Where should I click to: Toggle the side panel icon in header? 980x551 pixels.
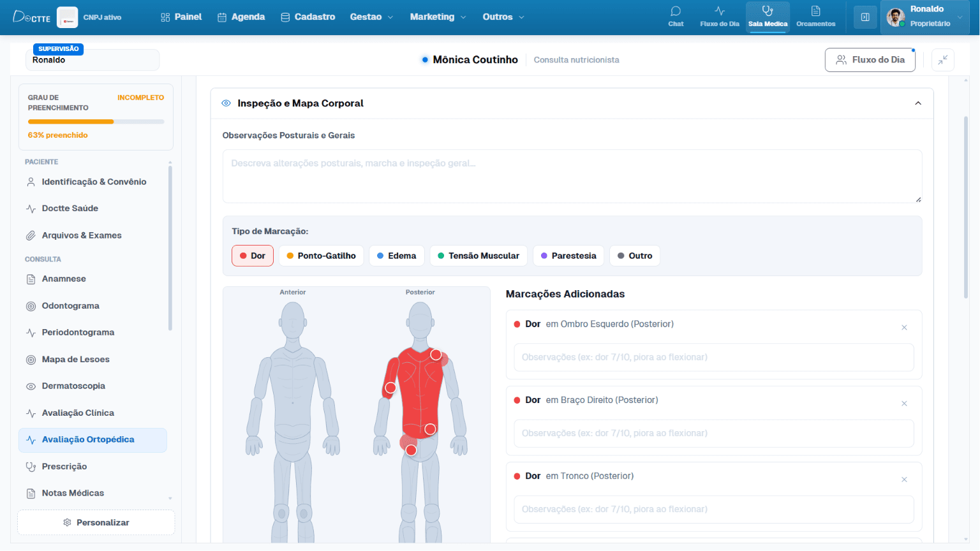tap(865, 17)
